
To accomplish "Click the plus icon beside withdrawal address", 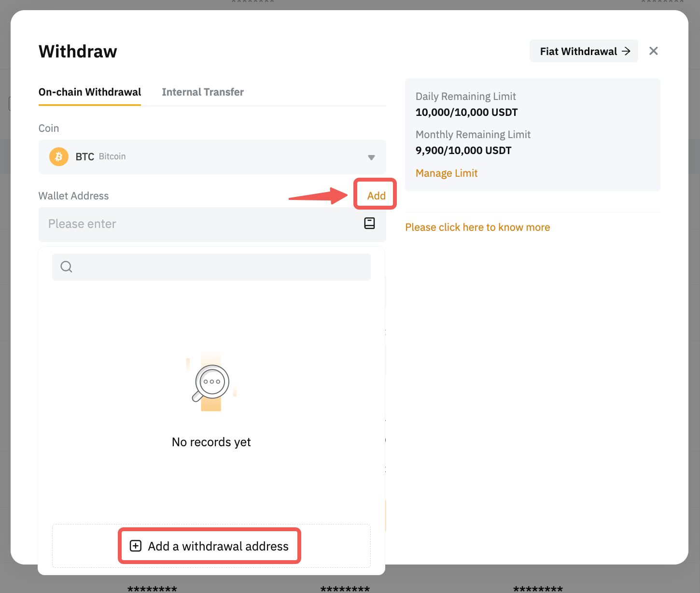I will (x=136, y=546).
